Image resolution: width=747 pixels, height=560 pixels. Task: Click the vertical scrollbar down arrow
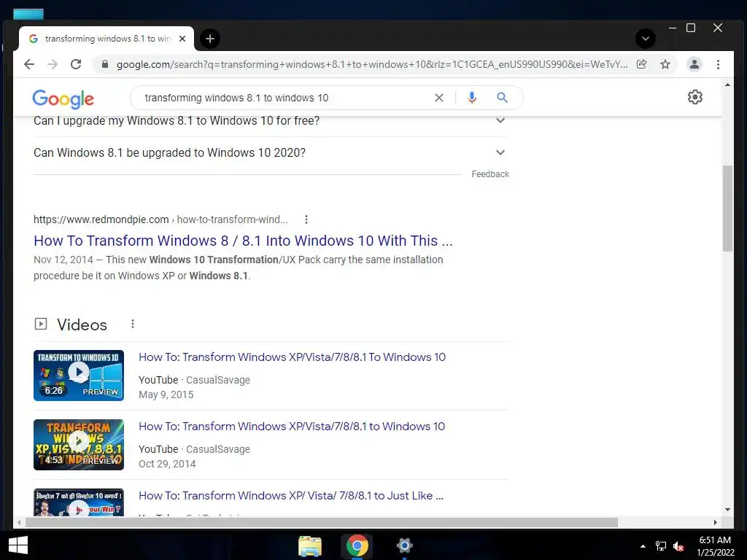(727, 510)
